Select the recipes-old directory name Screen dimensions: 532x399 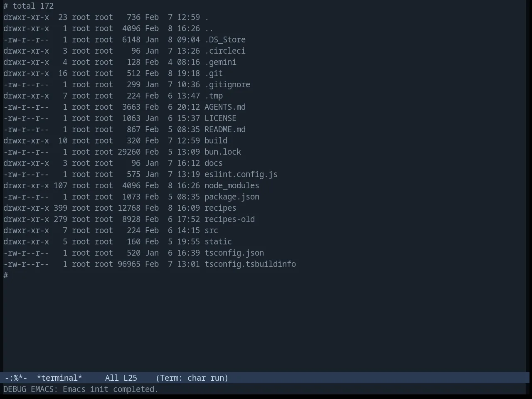pos(229,219)
